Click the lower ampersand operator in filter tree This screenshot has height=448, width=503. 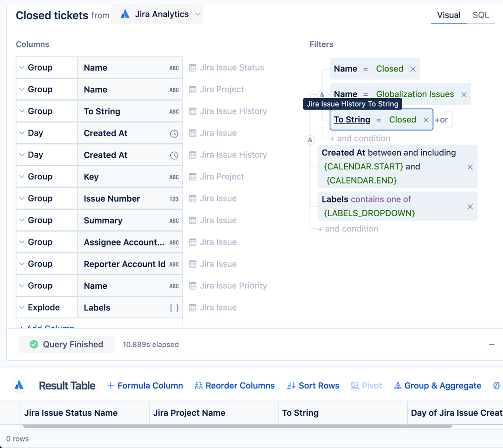point(310,140)
